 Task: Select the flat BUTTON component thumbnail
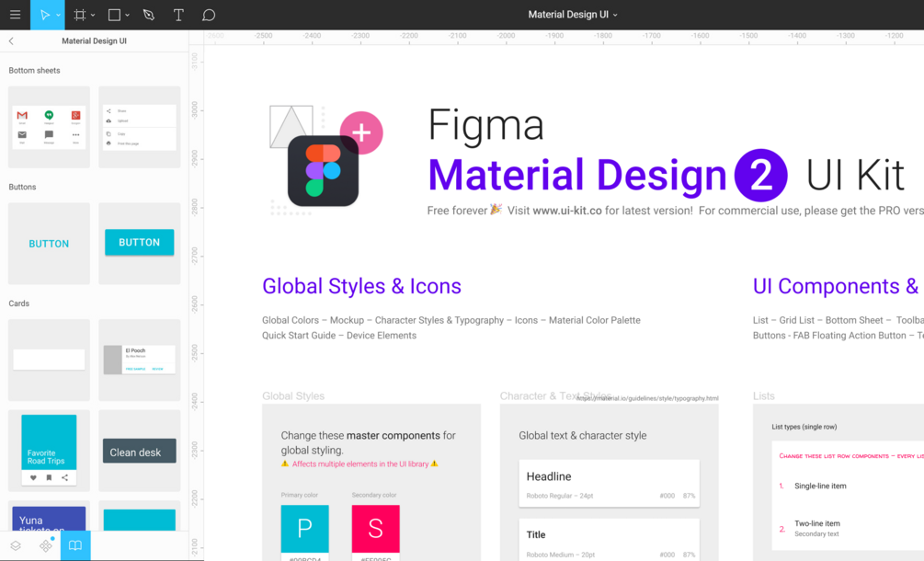tap(49, 244)
